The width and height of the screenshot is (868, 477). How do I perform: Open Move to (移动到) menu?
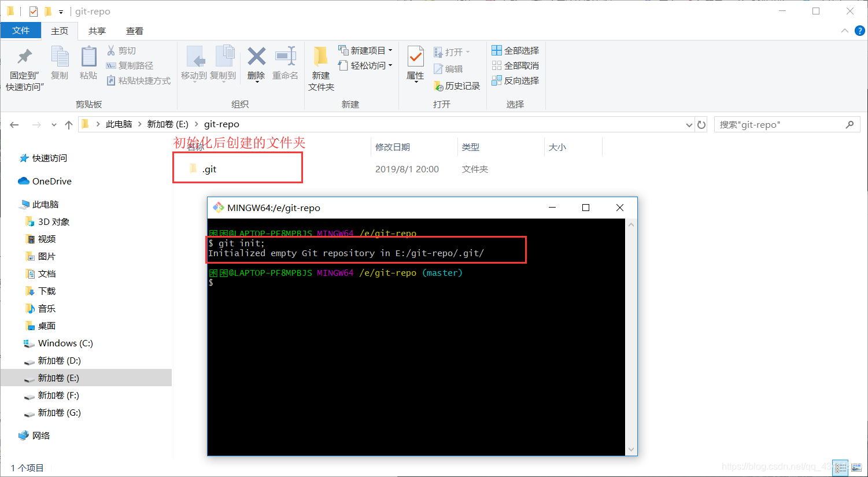coord(194,64)
